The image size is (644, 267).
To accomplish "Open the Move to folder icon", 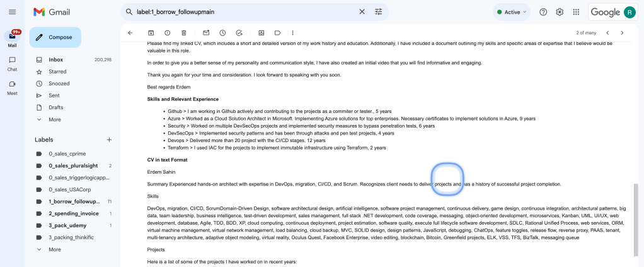I will point(262,33).
